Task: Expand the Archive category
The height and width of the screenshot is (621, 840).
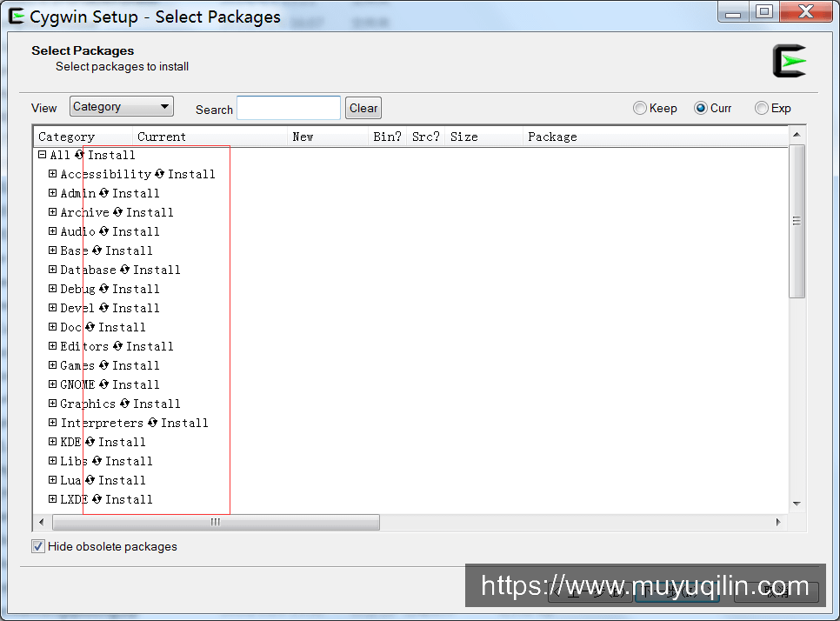Action: coord(52,212)
